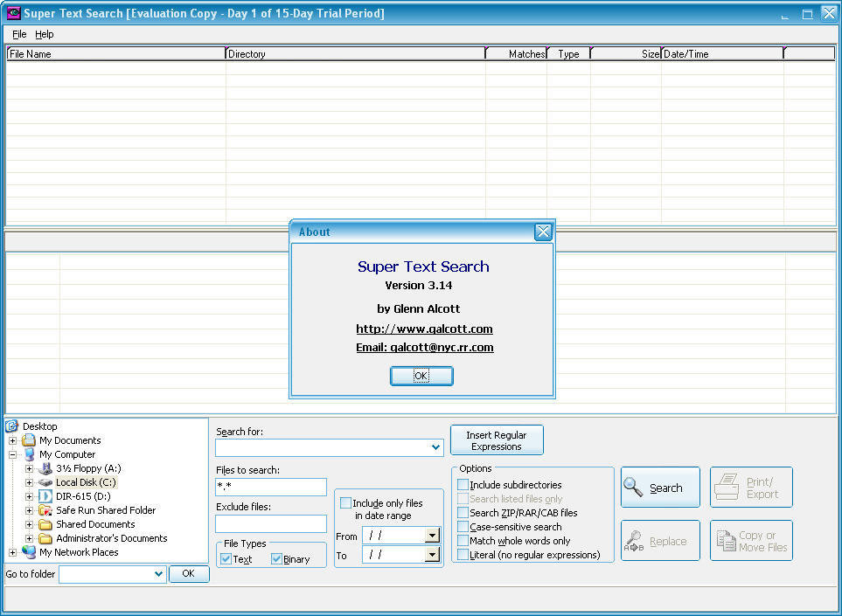Expand the Shared Documents node

point(29,524)
